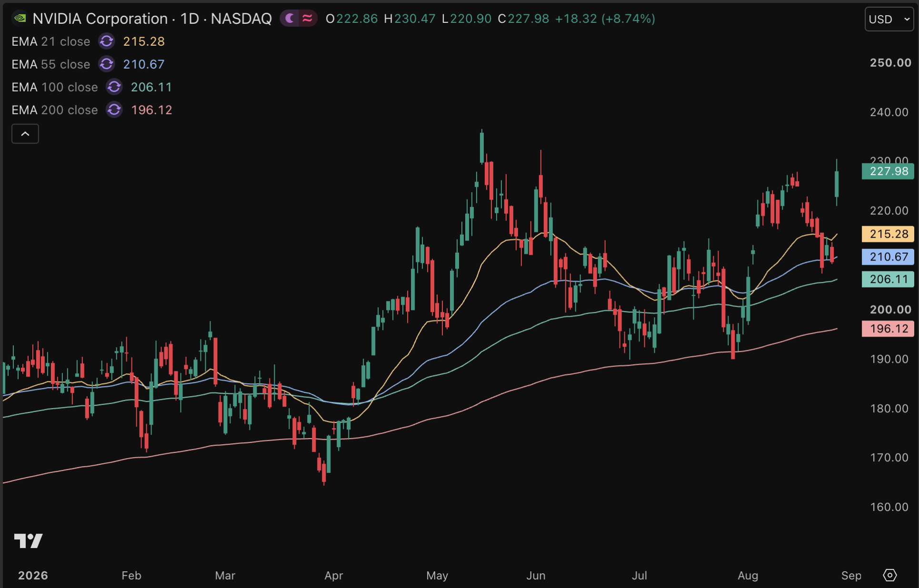Click the NVIDIA Corporation · 1D · NASDAQ title
Image resolution: width=919 pixels, height=588 pixels.
[152, 19]
